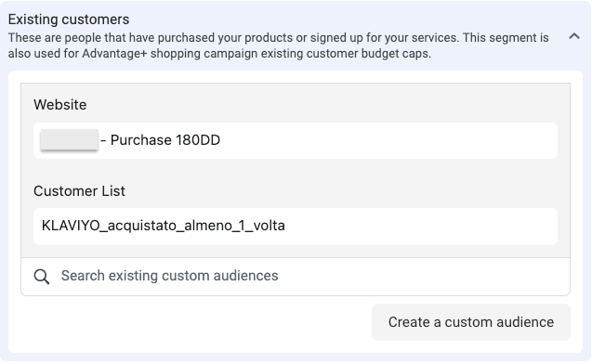Click the Customer List section label
The height and width of the screenshot is (364, 592).
(79, 191)
